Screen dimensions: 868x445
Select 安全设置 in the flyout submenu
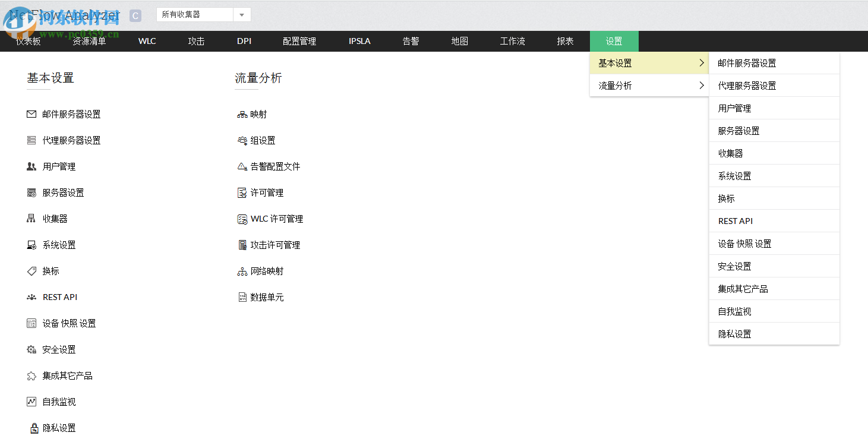tap(774, 266)
